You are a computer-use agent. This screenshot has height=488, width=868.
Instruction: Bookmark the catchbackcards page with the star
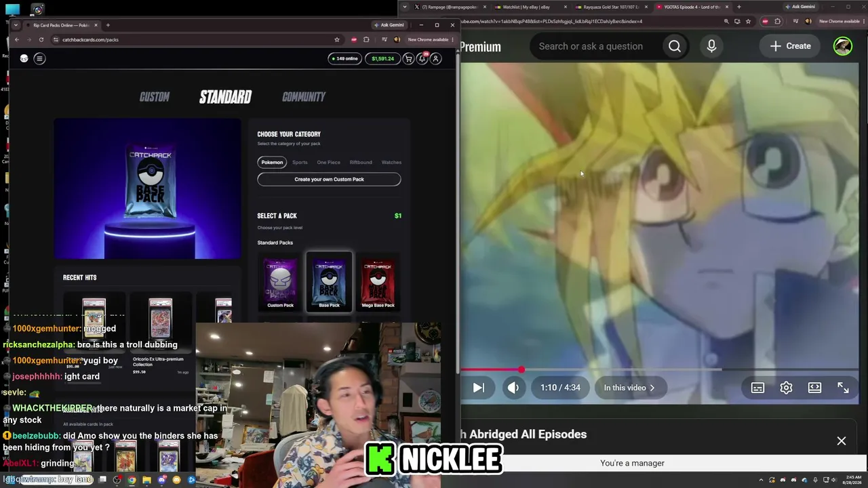pos(337,39)
